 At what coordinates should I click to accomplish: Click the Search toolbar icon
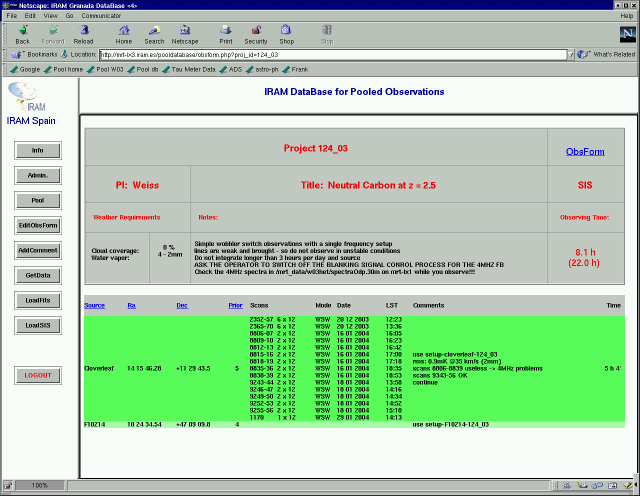pos(154,34)
